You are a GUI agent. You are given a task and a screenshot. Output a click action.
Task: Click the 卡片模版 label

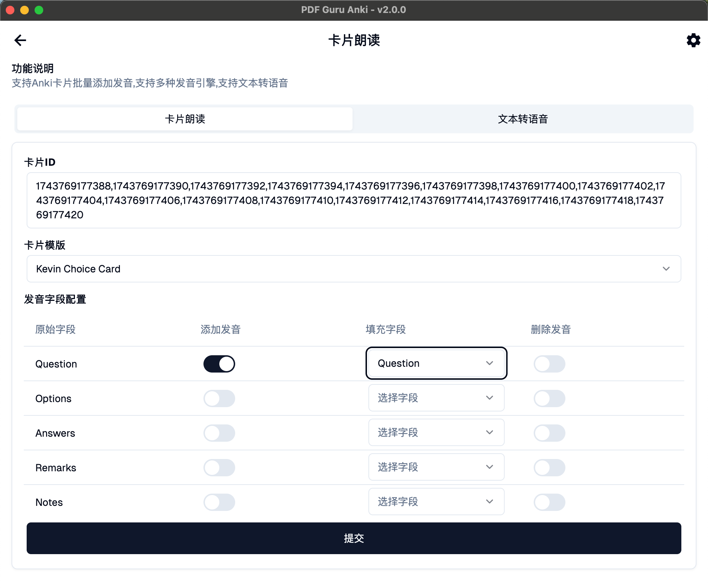tap(45, 245)
